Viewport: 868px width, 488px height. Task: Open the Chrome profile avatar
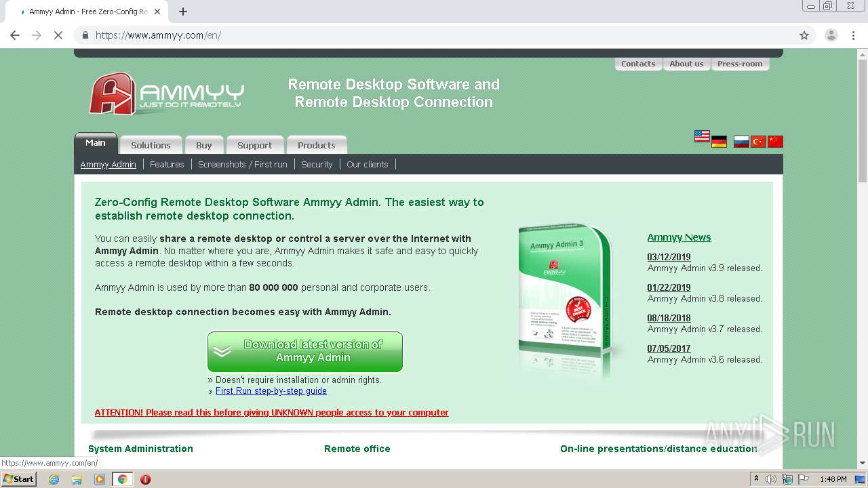(831, 35)
